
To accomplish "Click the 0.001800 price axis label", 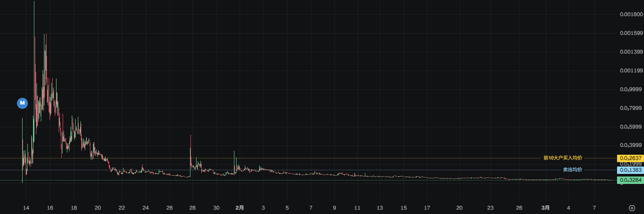I will (x=632, y=15).
